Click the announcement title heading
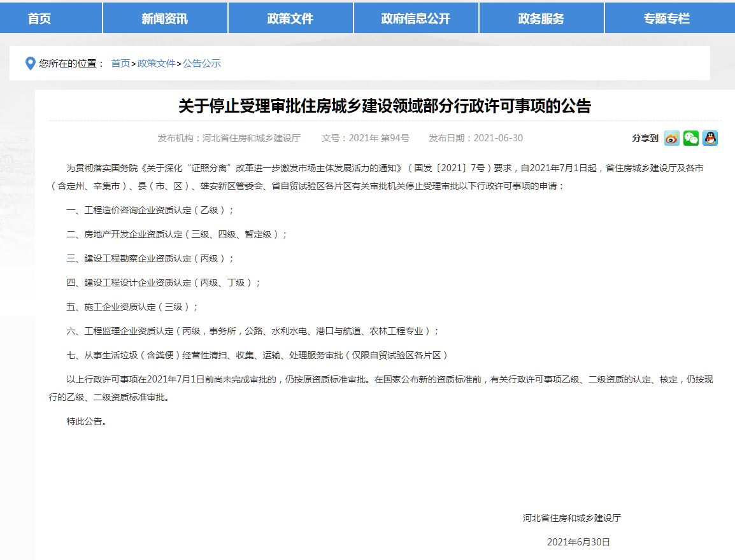This screenshot has width=735, height=560. coord(384,106)
